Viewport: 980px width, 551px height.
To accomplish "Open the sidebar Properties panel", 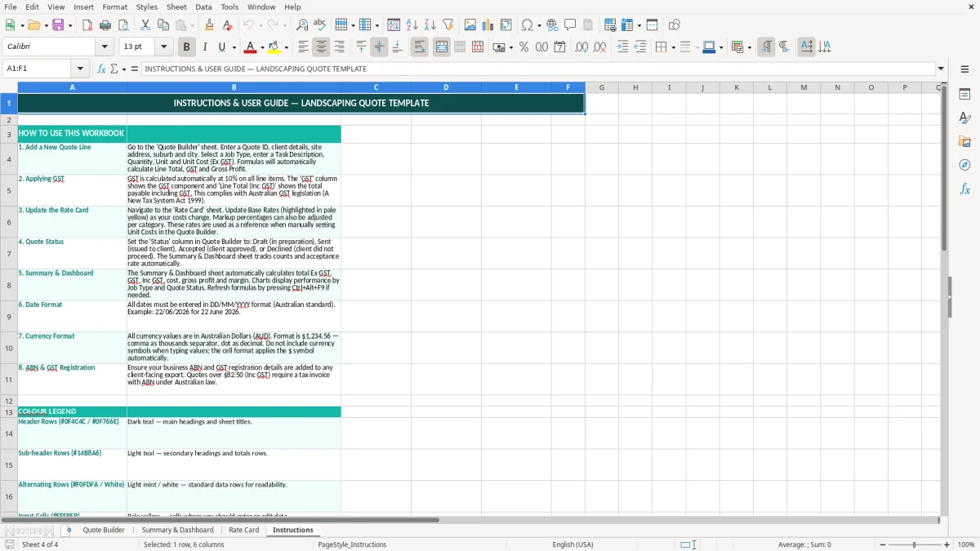I will click(x=964, y=95).
